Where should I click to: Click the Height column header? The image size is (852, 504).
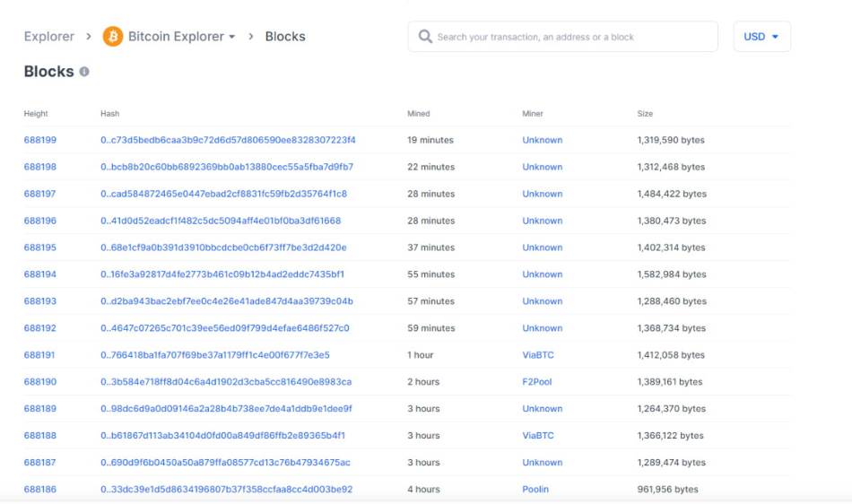(x=36, y=114)
